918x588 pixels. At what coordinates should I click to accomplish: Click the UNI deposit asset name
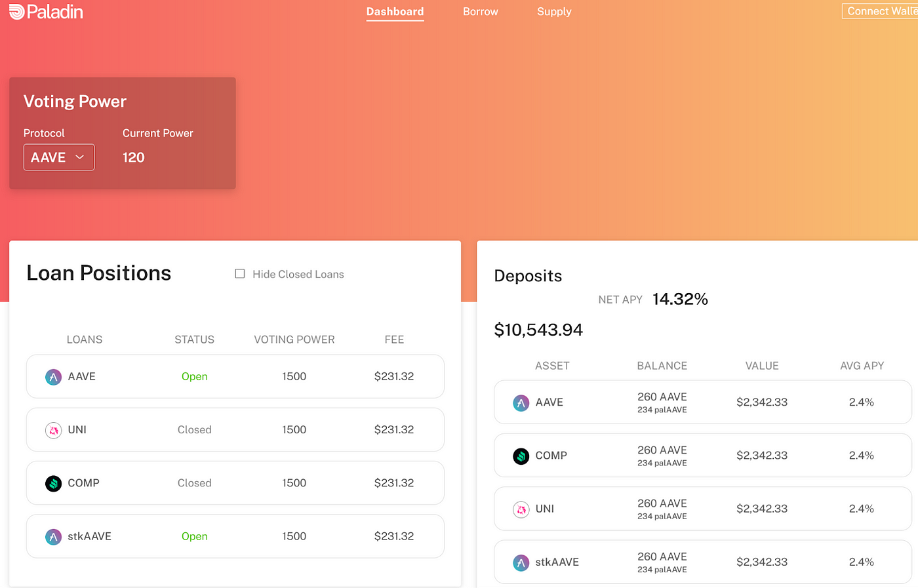click(545, 509)
